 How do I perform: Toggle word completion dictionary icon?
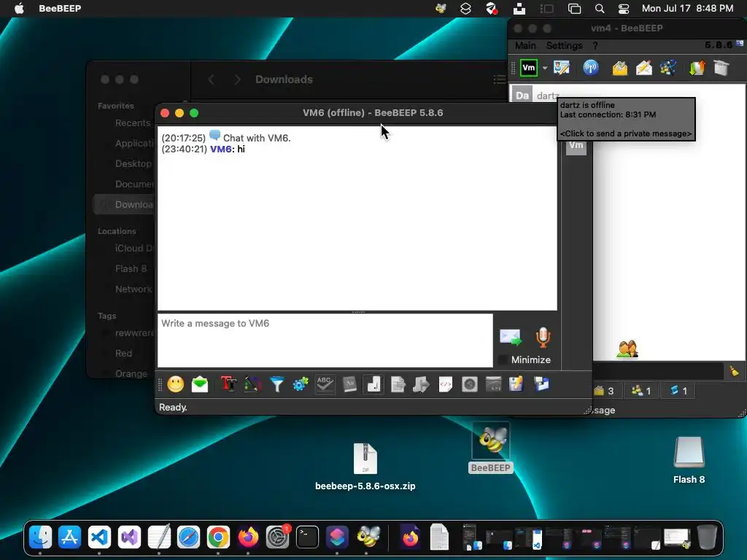(349, 384)
